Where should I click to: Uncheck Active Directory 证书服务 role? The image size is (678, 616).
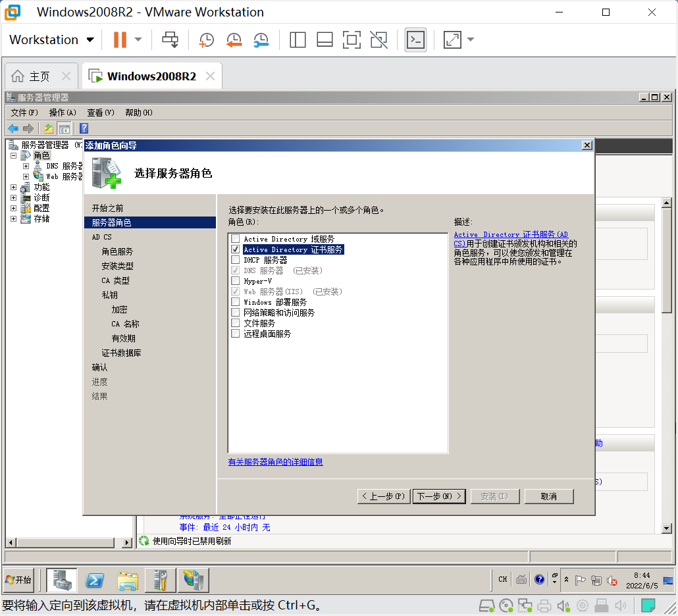tap(235, 249)
